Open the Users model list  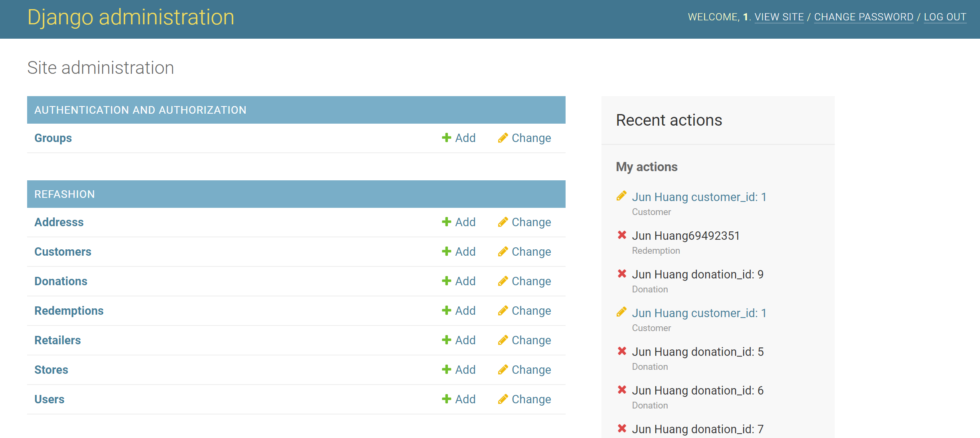[49, 399]
